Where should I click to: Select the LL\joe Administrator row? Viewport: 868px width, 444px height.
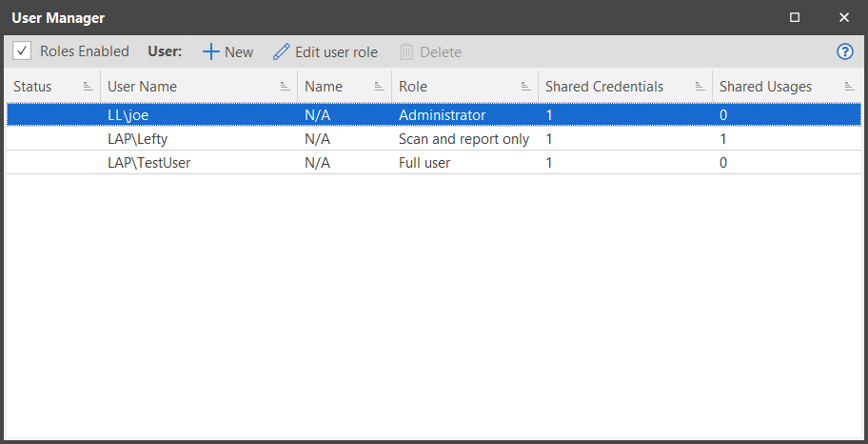[x=434, y=114]
